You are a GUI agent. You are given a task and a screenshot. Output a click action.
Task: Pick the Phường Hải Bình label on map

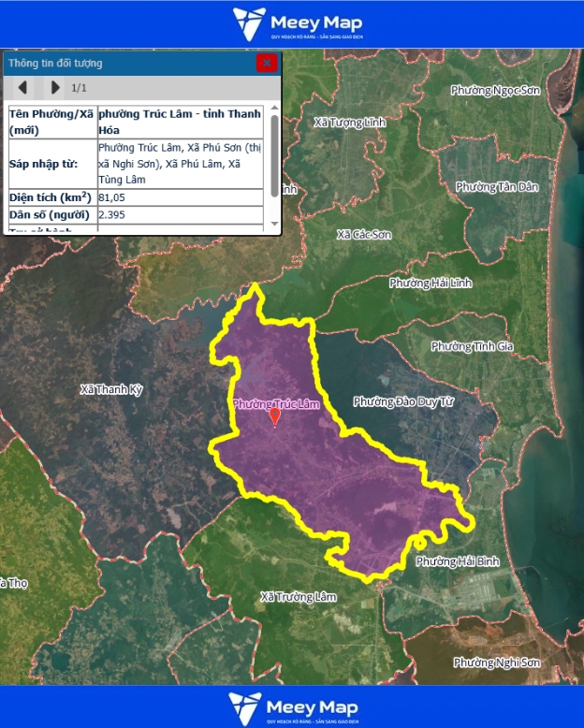[x=458, y=561]
